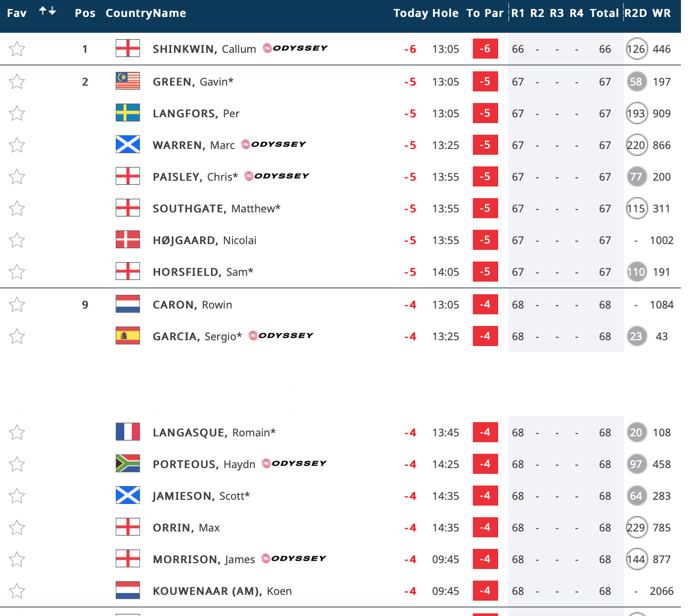This screenshot has width=691, height=616.
Task: Click the red -6 To Par box
Action: pos(485,49)
